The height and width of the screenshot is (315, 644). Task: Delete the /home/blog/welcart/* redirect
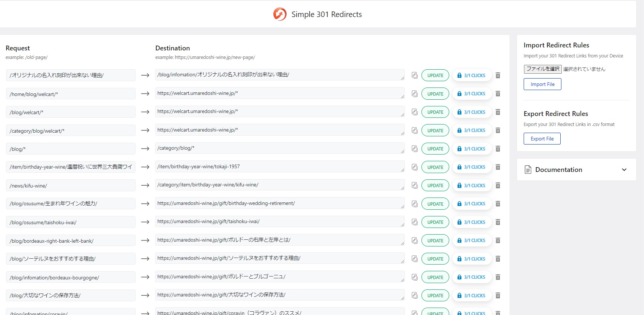pyautogui.click(x=498, y=94)
